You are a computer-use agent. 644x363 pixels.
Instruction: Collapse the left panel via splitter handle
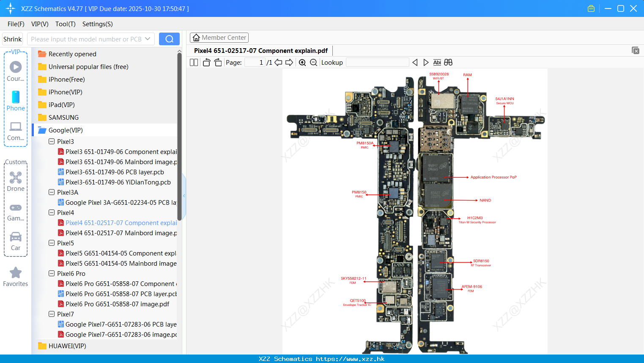coord(184,195)
